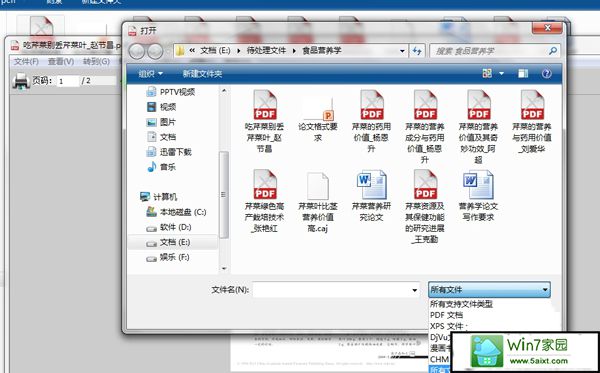Close the 打开 dialog with X
The width and height of the screenshot is (600, 373).
click(x=547, y=28)
